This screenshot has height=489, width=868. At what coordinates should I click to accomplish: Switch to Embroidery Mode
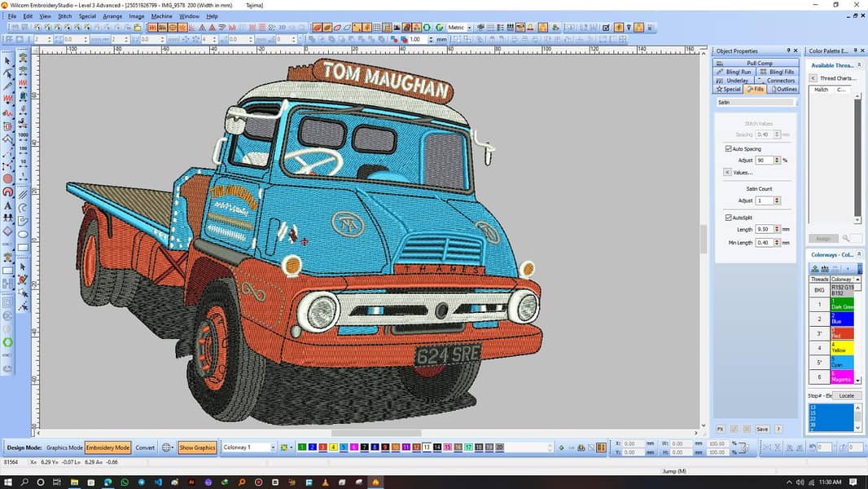[108, 447]
